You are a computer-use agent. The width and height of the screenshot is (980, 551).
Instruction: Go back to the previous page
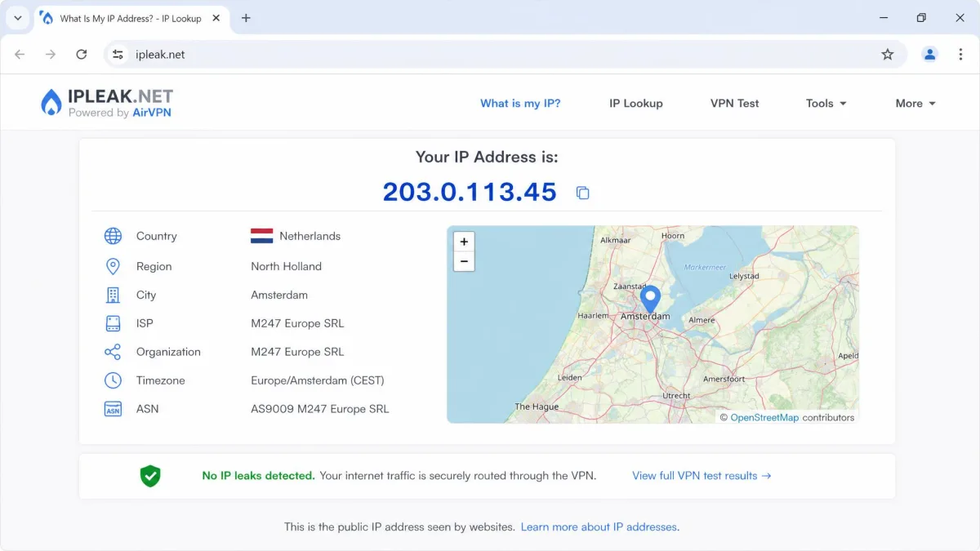20,55
